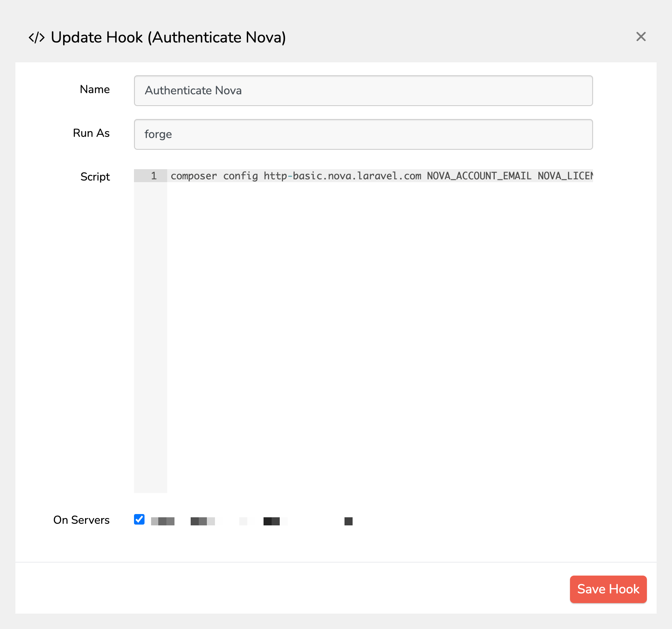Focus the Name input field
The width and height of the screenshot is (672, 629).
363,91
